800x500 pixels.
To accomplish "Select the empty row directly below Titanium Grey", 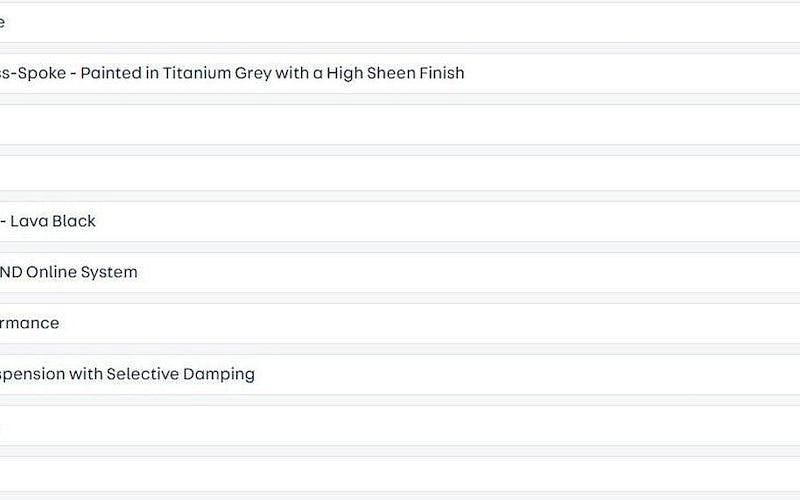I will (400, 124).
